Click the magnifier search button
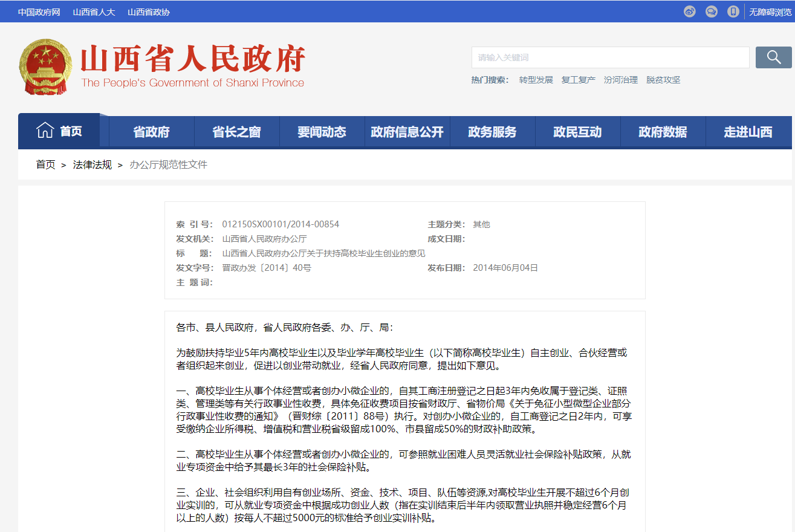The width and height of the screenshot is (795, 532). click(773, 57)
